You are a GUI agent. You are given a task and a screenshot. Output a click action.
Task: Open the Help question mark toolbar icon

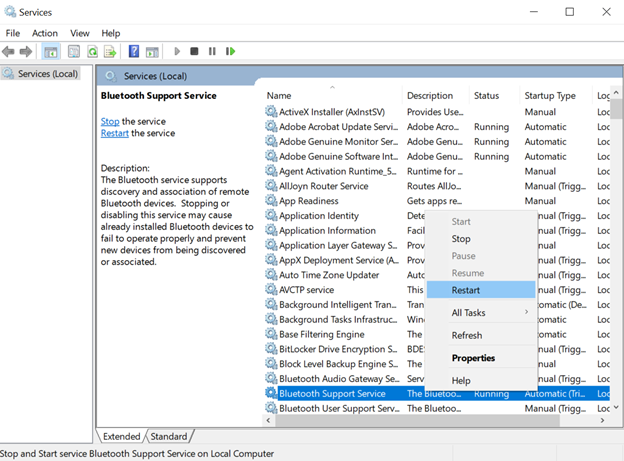click(134, 51)
